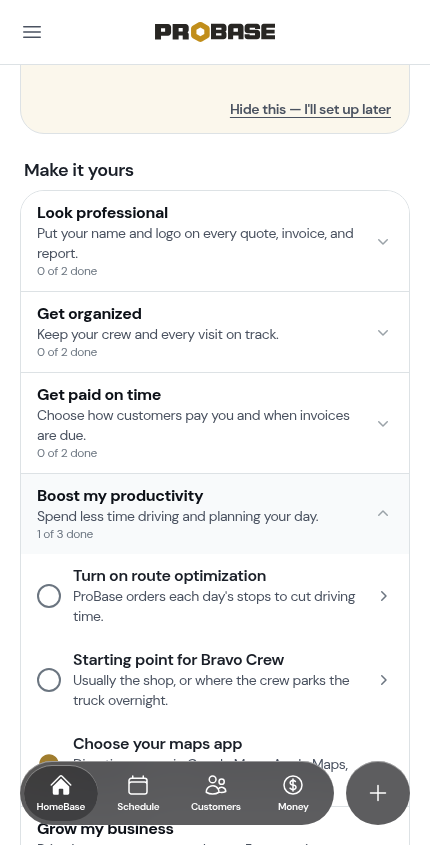Expand the Get organized section
430x845 pixels.
(215, 332)
